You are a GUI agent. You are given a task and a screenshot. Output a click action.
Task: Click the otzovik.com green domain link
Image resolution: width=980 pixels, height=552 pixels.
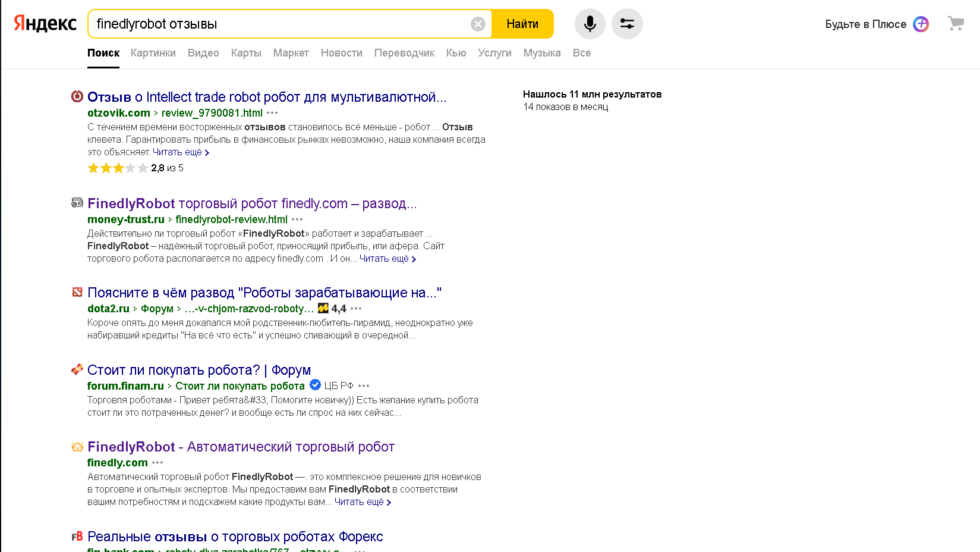(119, 113)
